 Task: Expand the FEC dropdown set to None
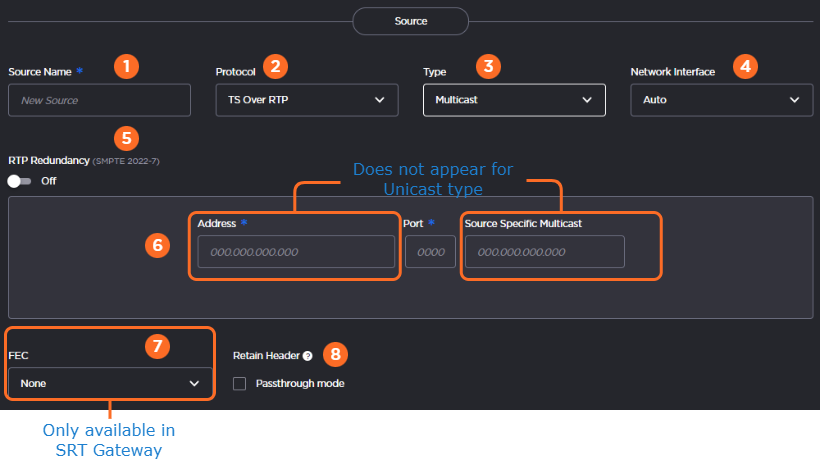(110, 383)
